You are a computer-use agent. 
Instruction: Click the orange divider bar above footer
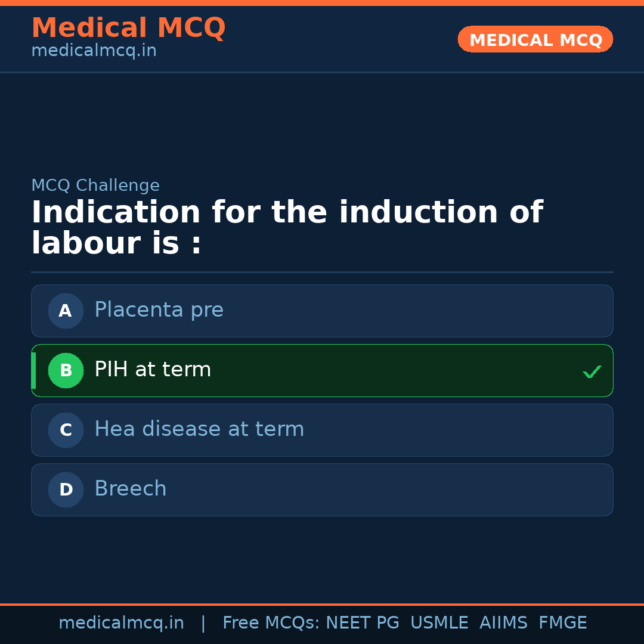[x=322, y=603]
